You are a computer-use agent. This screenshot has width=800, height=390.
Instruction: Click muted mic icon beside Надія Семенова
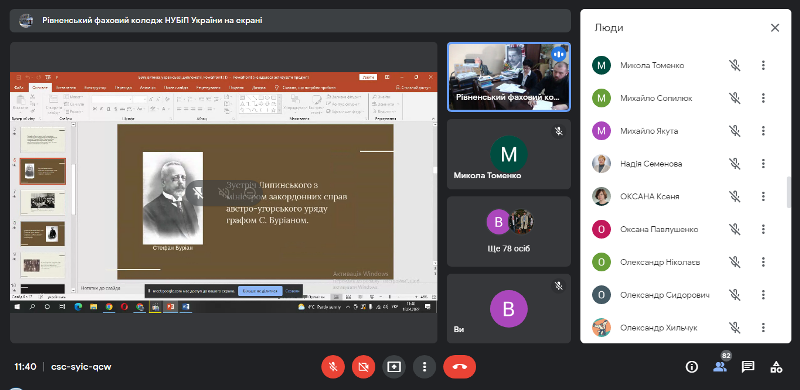pos(734,163)
